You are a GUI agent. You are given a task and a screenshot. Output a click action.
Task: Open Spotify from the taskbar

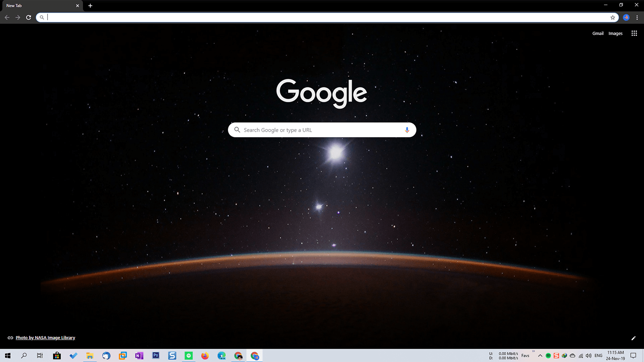188,356
